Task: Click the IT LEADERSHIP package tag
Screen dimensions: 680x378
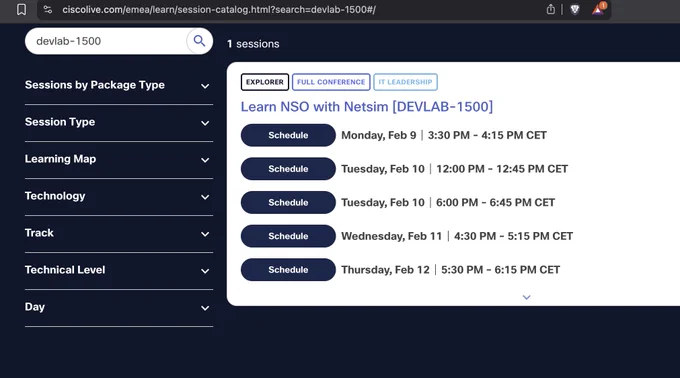Action: (405, 82)
